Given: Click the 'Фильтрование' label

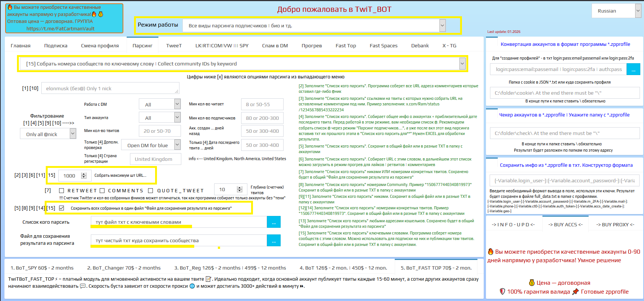Looking at the screenshot, I should (x=47, y=116).
